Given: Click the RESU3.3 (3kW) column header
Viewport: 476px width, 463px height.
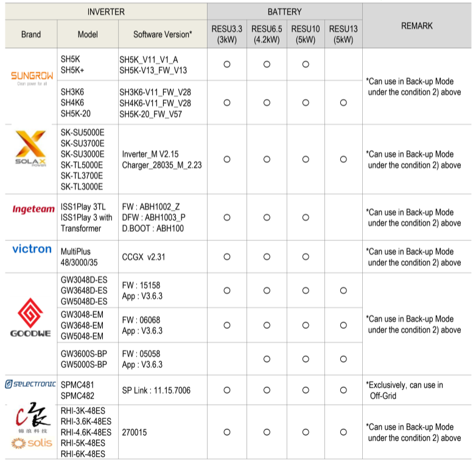Looking at the screenshot, I should (x=227, y=34).
